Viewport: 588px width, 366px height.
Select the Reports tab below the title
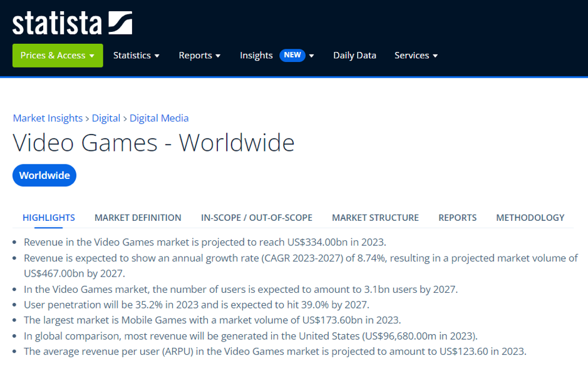(x=457, y=218)
